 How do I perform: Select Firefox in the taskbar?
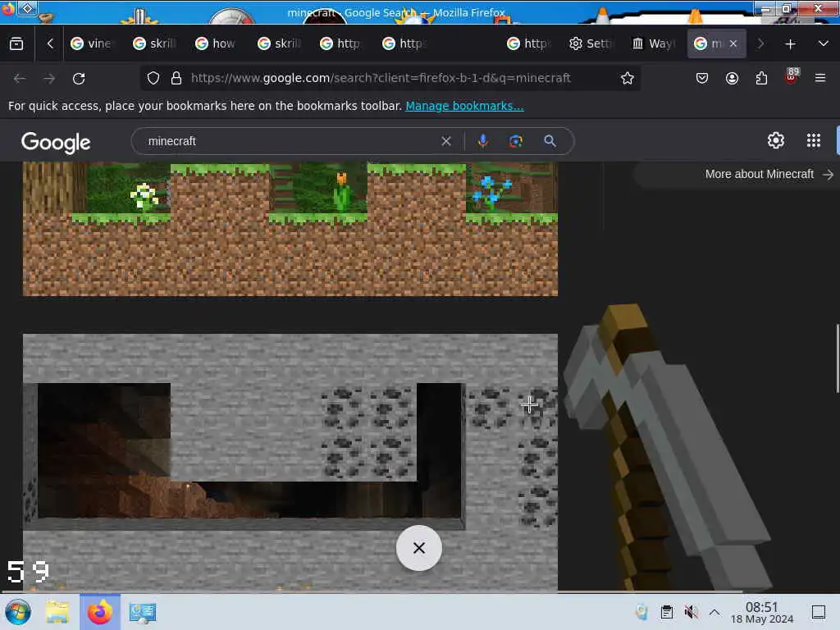[x=100, y=612]
